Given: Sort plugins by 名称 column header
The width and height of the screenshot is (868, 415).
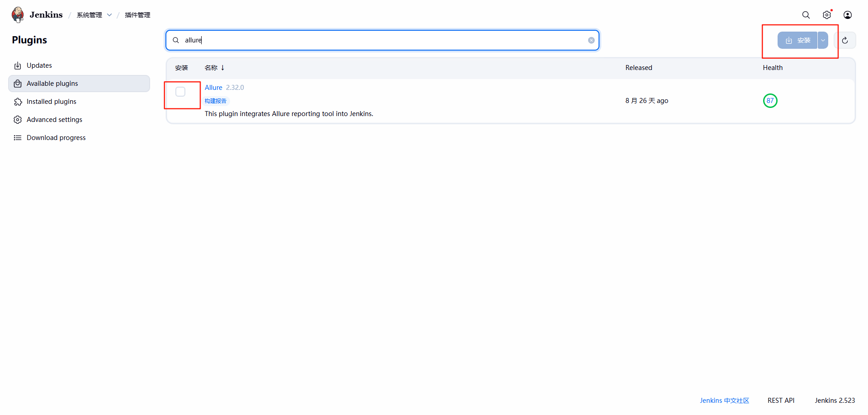Looking at the screenshot, I should click(x=214, y=68).
